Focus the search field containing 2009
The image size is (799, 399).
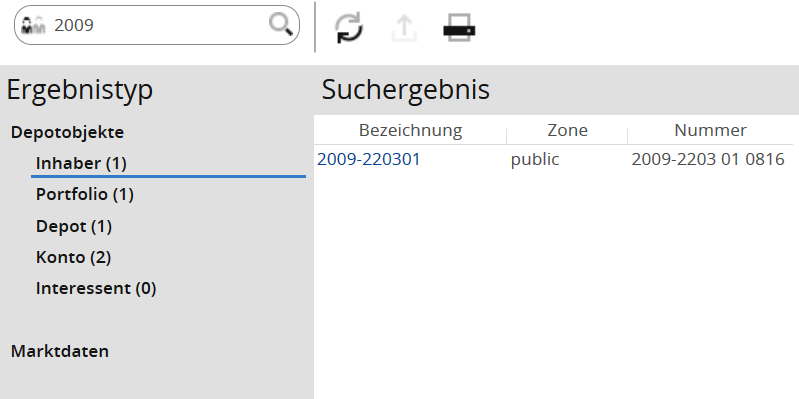click(156, 25)
